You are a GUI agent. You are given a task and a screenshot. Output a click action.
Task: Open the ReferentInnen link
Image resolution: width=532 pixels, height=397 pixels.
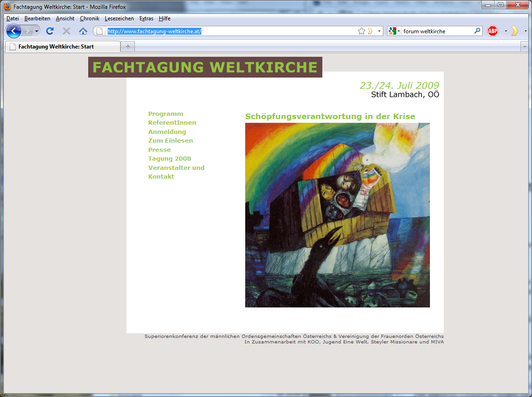(x=172, y=123)
